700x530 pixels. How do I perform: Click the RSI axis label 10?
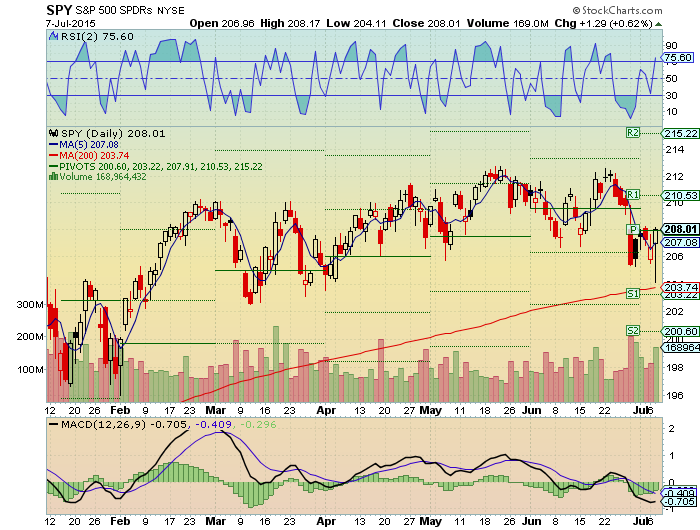point(671,112)
